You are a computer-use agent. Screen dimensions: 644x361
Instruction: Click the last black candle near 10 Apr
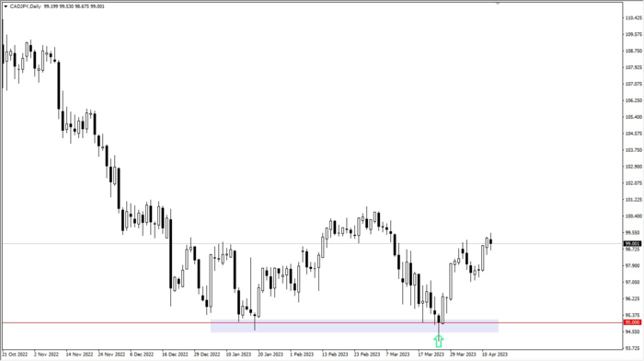490,242
